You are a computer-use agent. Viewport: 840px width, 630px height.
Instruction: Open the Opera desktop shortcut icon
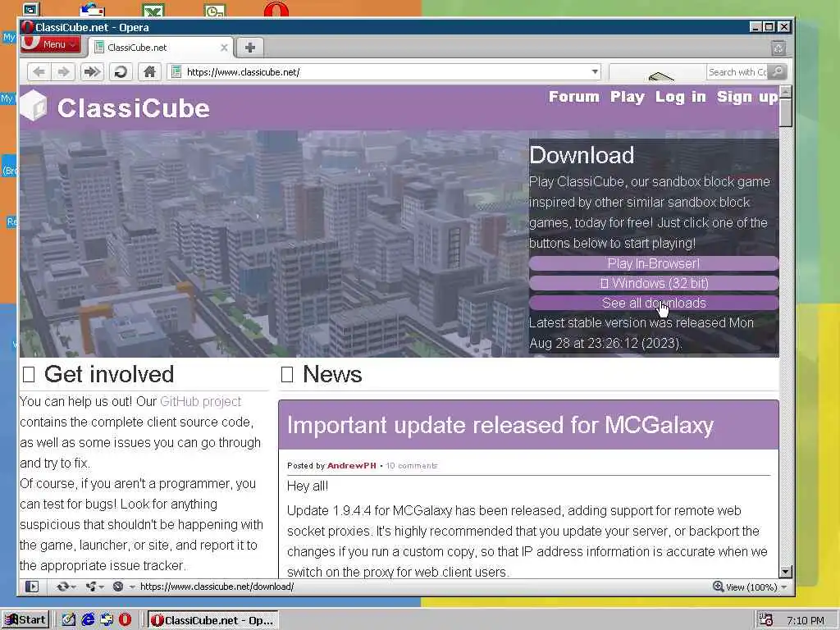[x=276, y=9]
